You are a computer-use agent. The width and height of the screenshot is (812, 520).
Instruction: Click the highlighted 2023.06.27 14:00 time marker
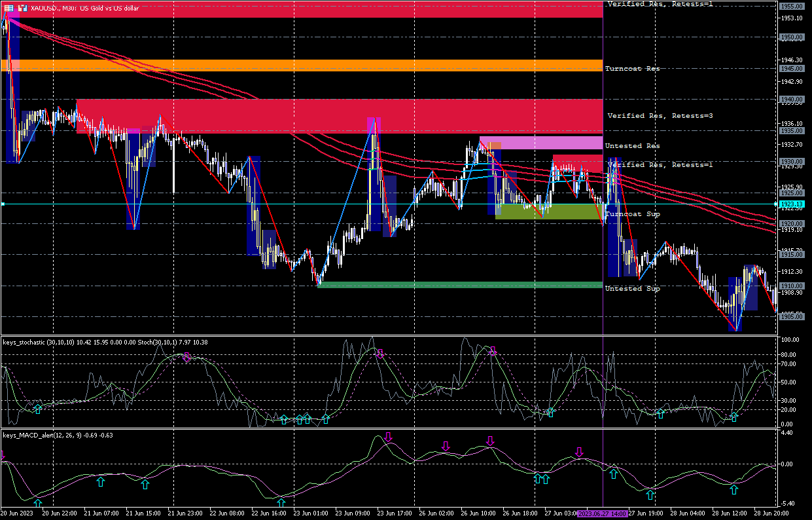pyautogui.click(x=603, y=514)
